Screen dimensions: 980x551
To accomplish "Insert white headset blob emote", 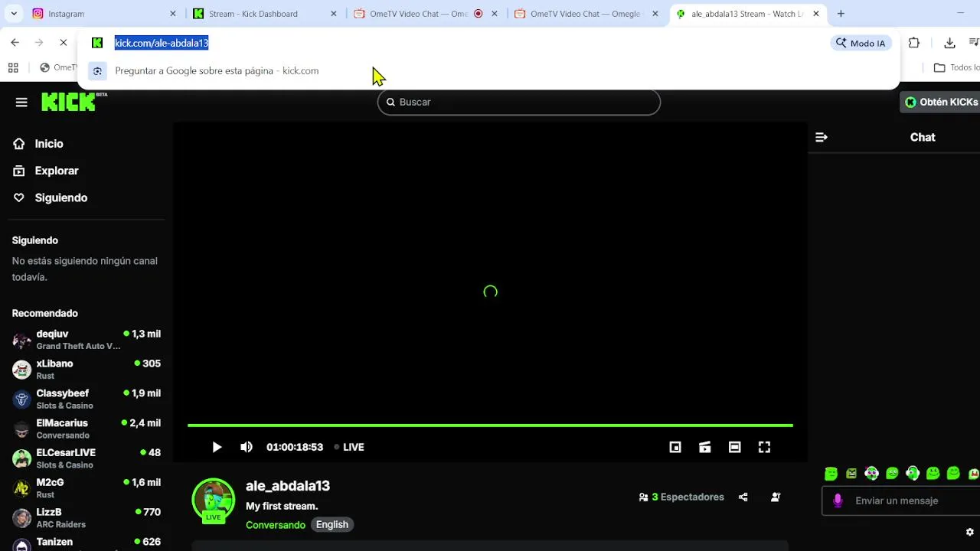I will [913, 474].
